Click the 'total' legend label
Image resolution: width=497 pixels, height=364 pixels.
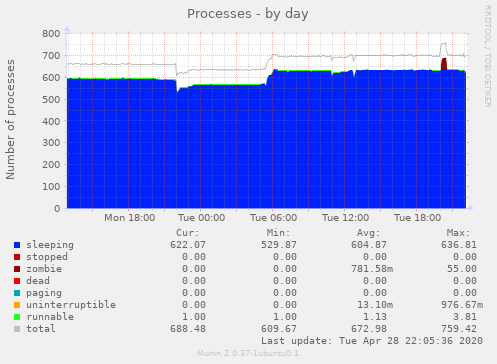pos(41,329)
